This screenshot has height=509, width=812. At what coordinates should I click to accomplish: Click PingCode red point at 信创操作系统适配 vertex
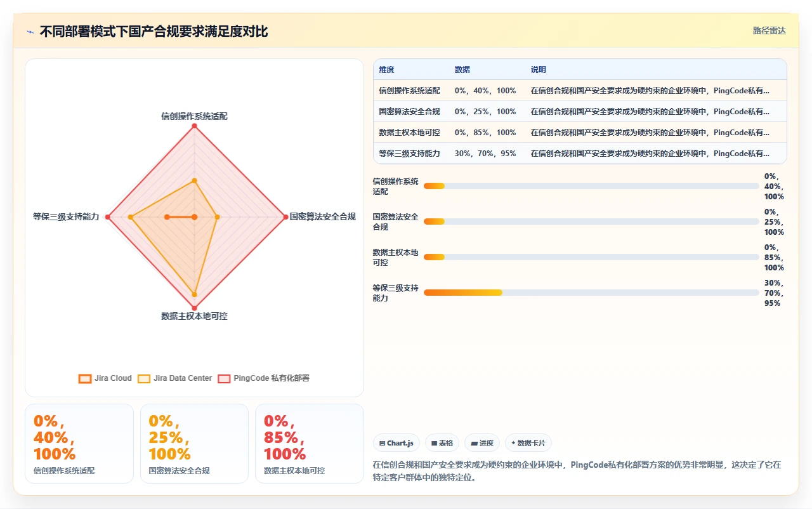point(194,126)
